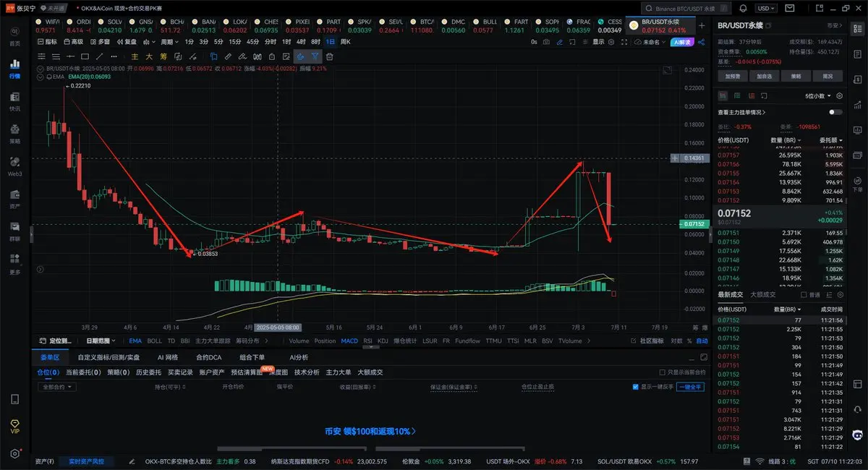Open the USD currency dropdown
This screenshot has width=868, height=470.
coord(766,9)
